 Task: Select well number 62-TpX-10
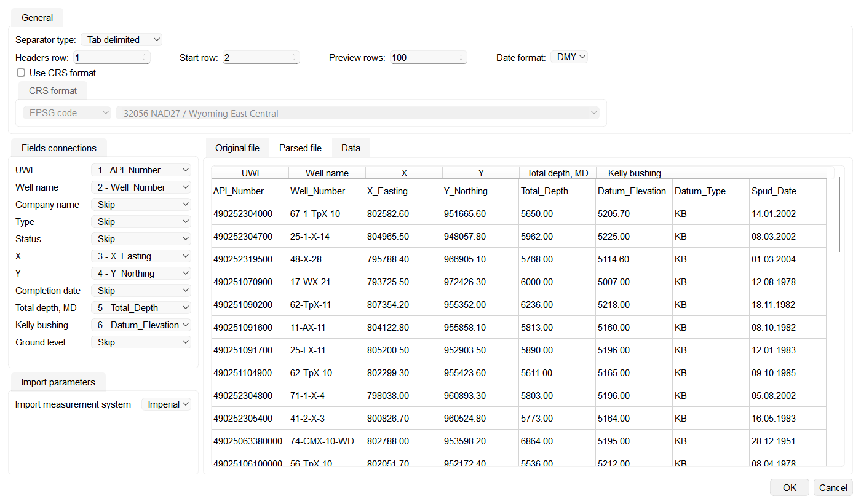click(x=327, y=372)
